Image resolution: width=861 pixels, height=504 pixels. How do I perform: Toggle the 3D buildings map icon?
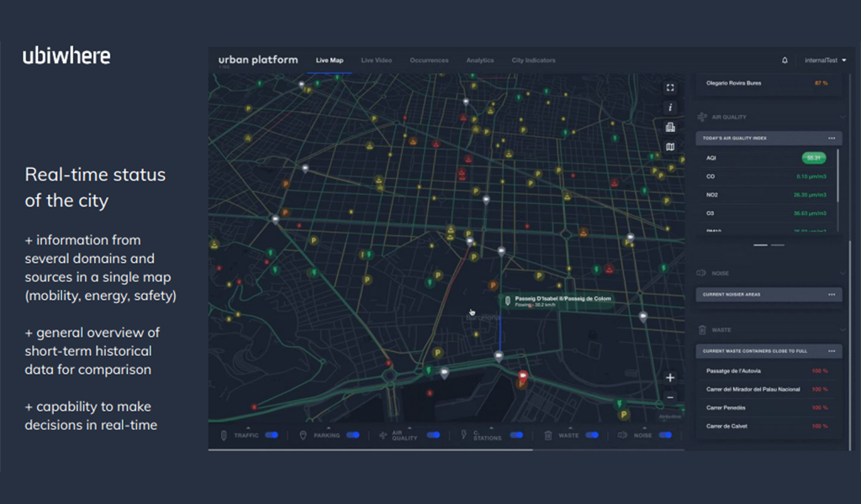pos(670,127)
